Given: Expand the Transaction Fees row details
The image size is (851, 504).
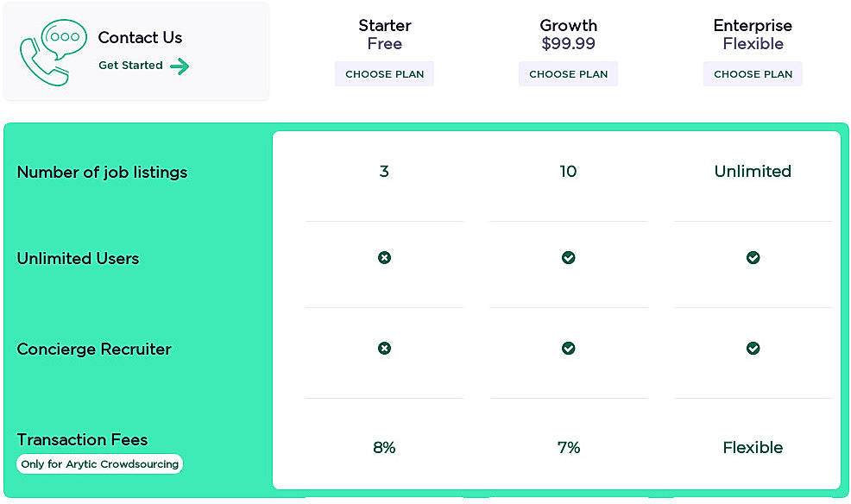Looking at the screenshot, I should tap(82, 440).
